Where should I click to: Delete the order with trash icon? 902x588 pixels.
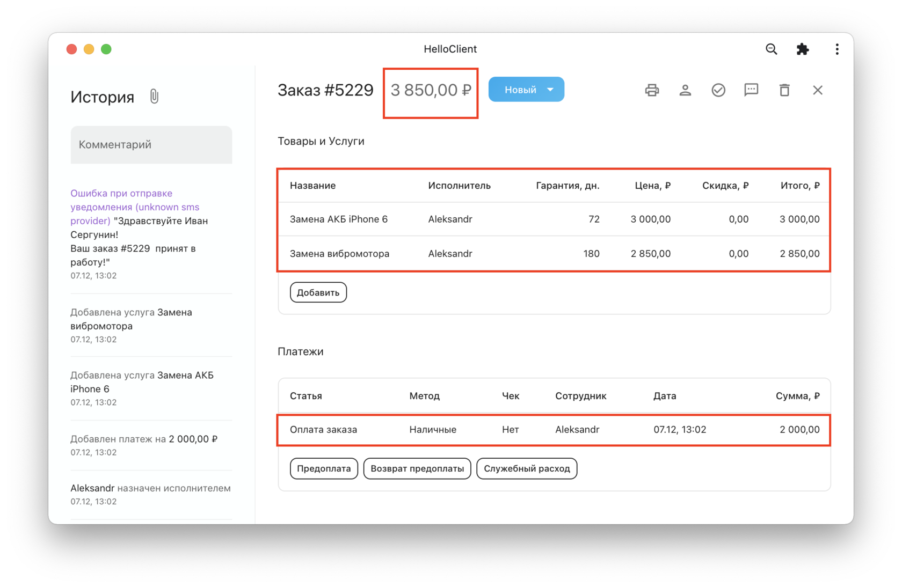click(x=784, y=90)
